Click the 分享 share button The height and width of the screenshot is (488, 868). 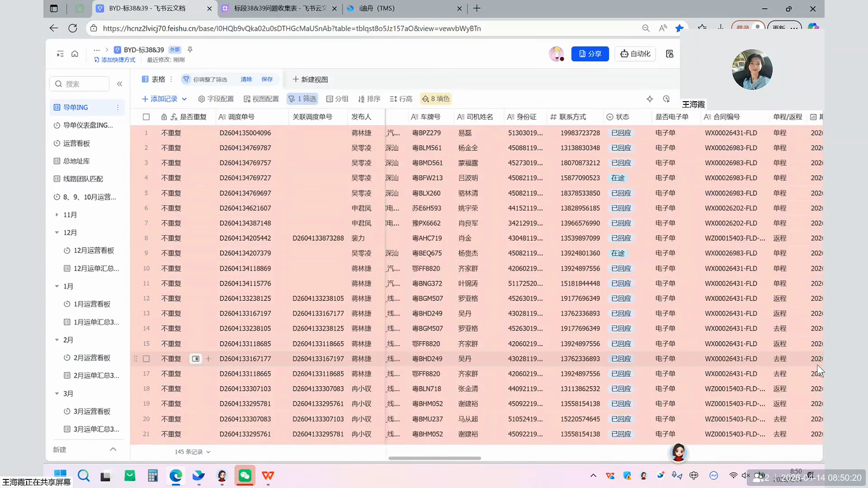590,54
